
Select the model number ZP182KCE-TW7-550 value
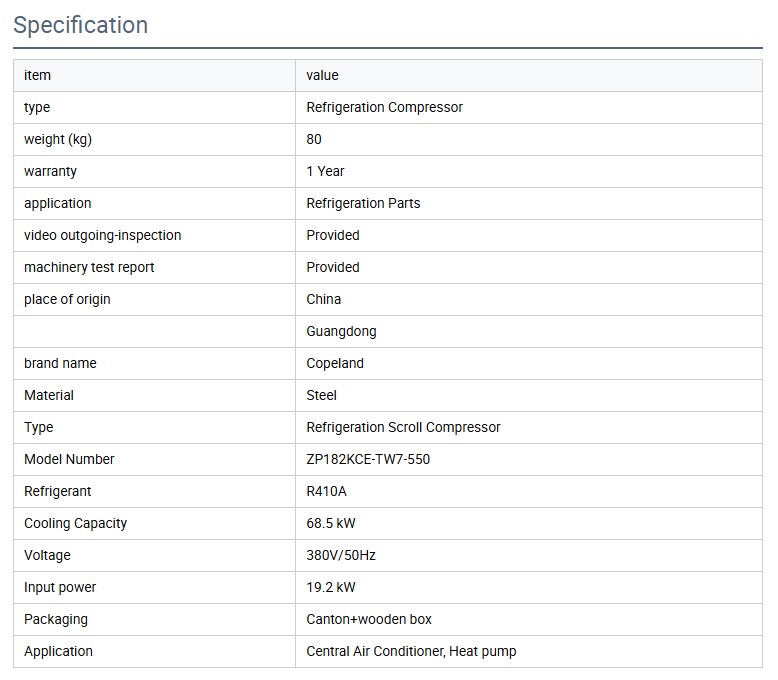pos(368,459)
